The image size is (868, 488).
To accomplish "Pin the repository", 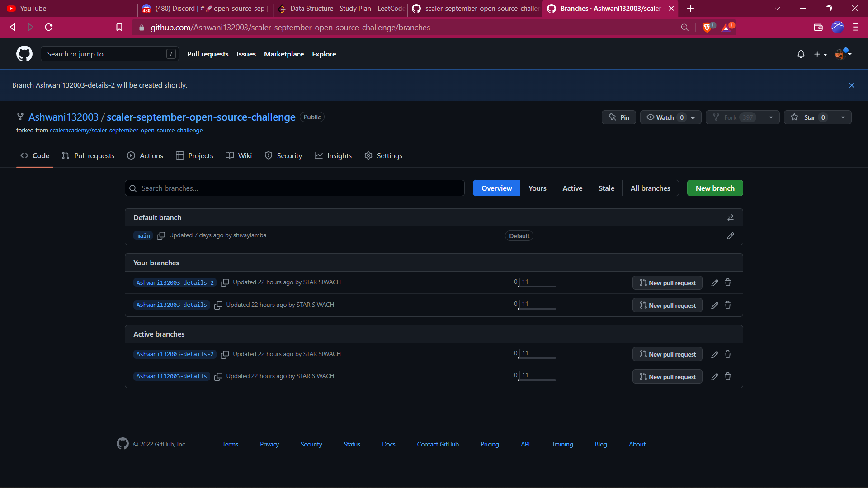I will (x=619, y=117).
